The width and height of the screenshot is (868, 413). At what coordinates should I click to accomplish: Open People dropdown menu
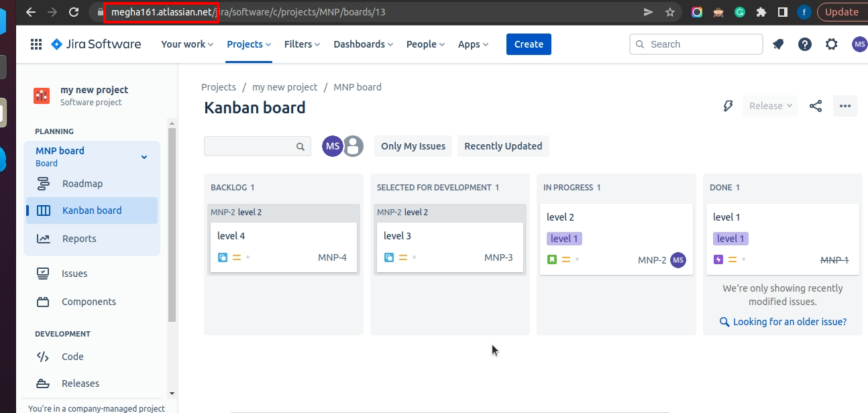(x=426, y=44)
